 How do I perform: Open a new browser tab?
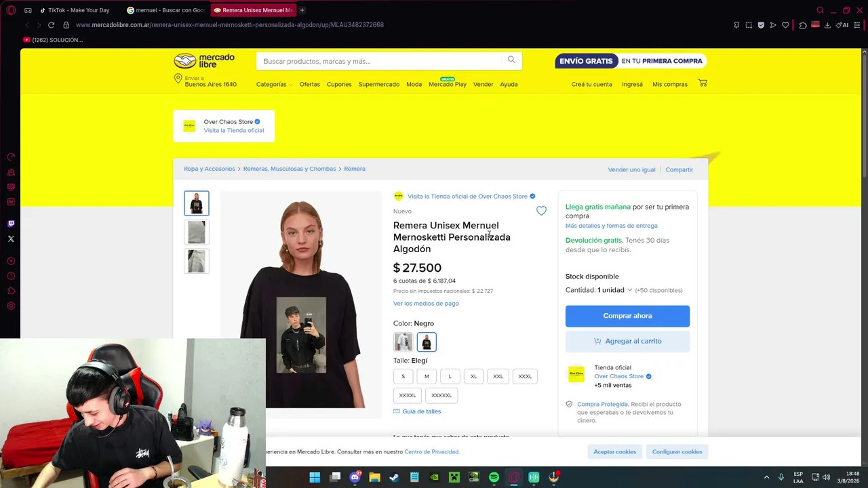coord(302,10)
